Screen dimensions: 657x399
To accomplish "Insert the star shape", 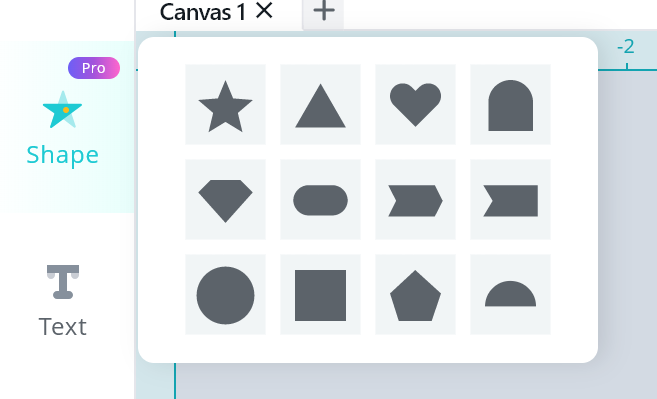I will click(x=225, y=104).
